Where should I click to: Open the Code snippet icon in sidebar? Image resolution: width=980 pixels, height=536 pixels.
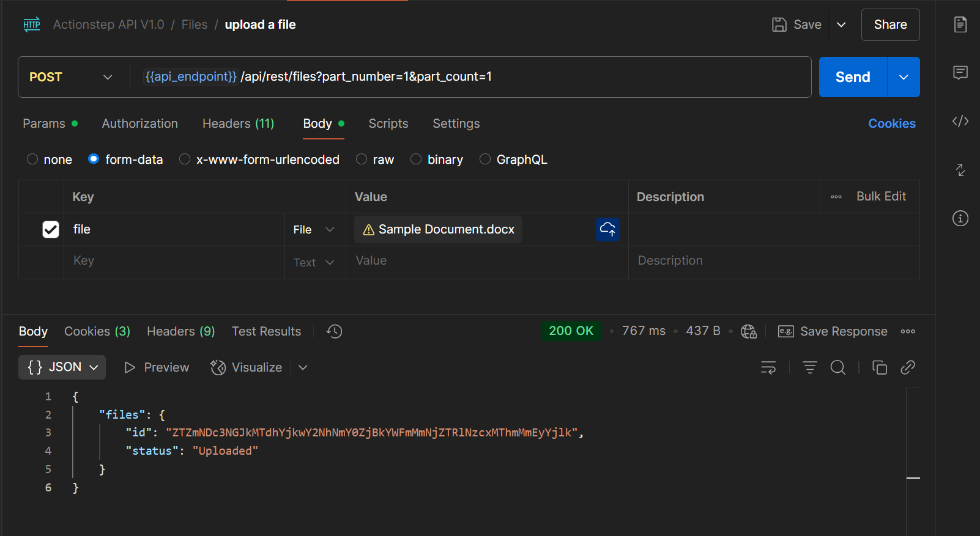point(960,121)
